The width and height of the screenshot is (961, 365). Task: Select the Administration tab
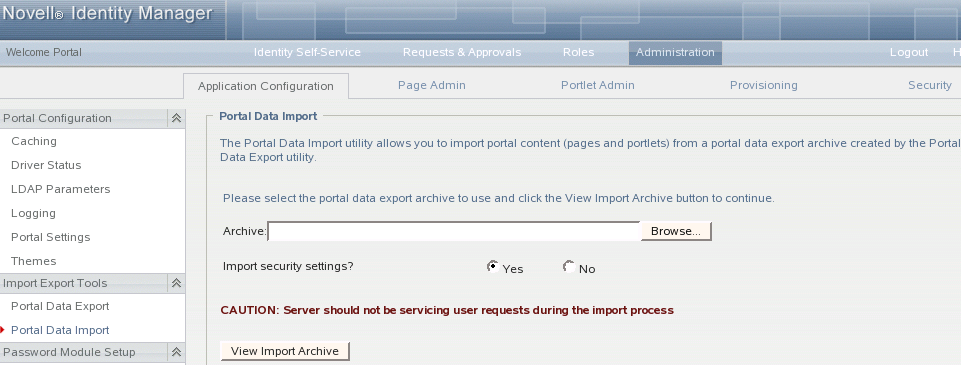pos(675,53)
